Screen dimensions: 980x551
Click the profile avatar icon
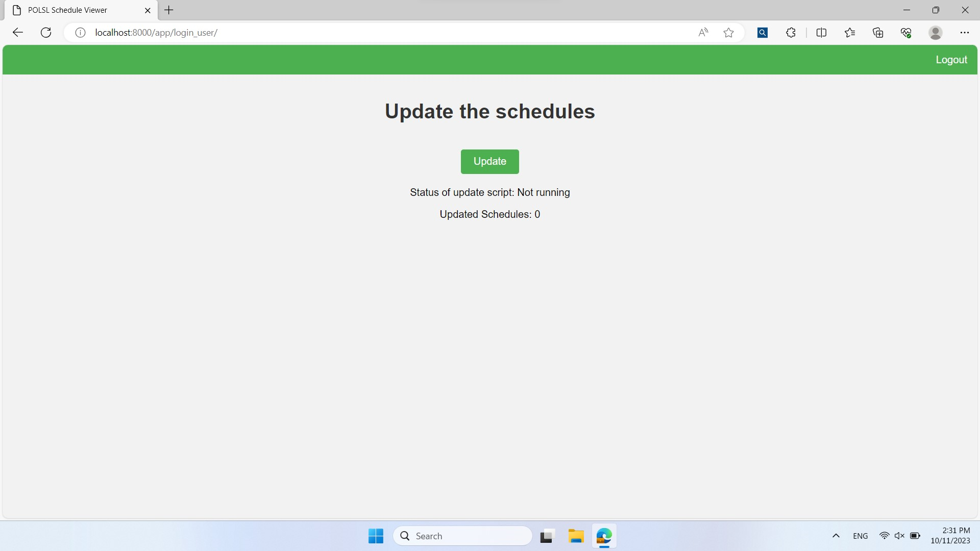[x=936, y=32]
